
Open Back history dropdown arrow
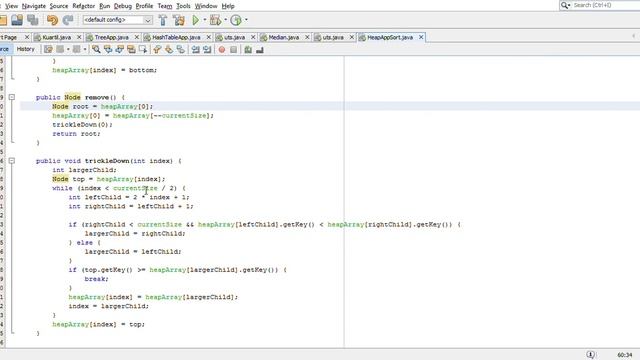tap(68, 49)
